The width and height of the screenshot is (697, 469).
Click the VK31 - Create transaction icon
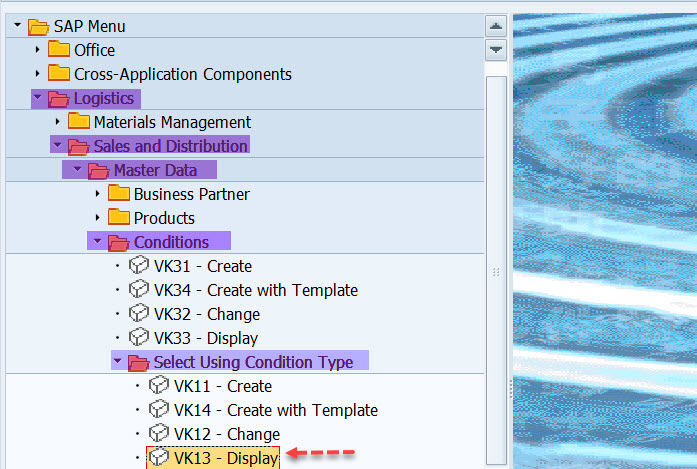(139, 266)
